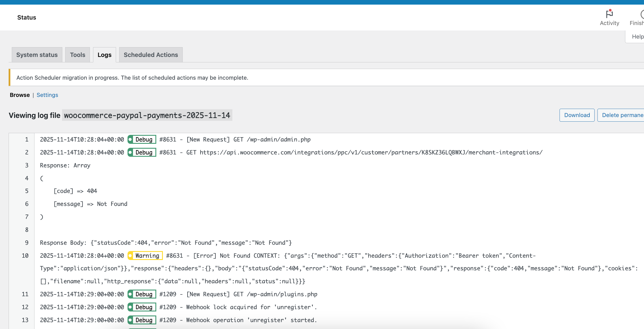Click line number 10 in the gutter
The image size is (644, 329).
tap(25, 256)
